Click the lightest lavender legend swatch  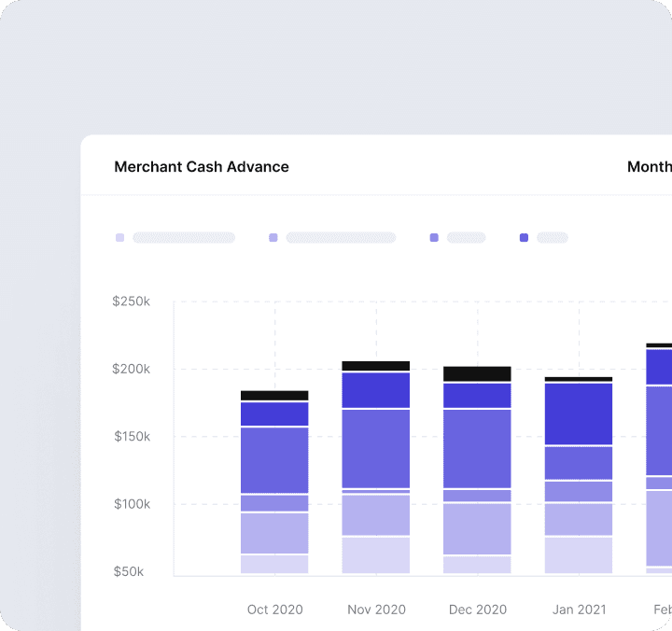119,238
